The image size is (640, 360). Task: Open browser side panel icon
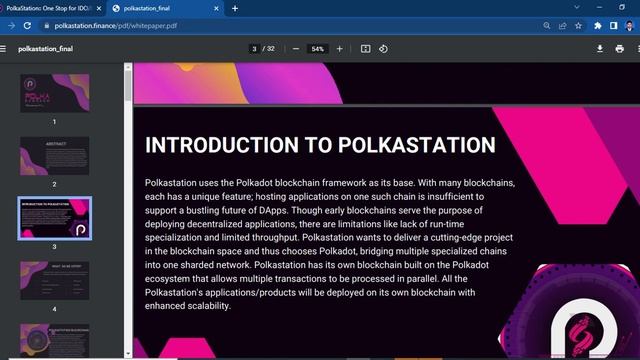613,26
